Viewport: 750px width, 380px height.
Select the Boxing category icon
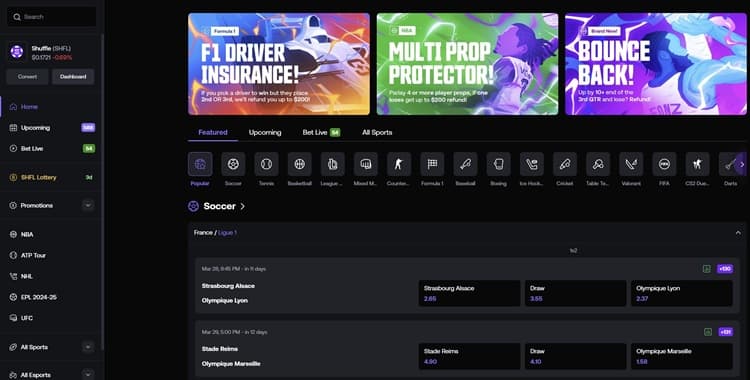point(498,164)
